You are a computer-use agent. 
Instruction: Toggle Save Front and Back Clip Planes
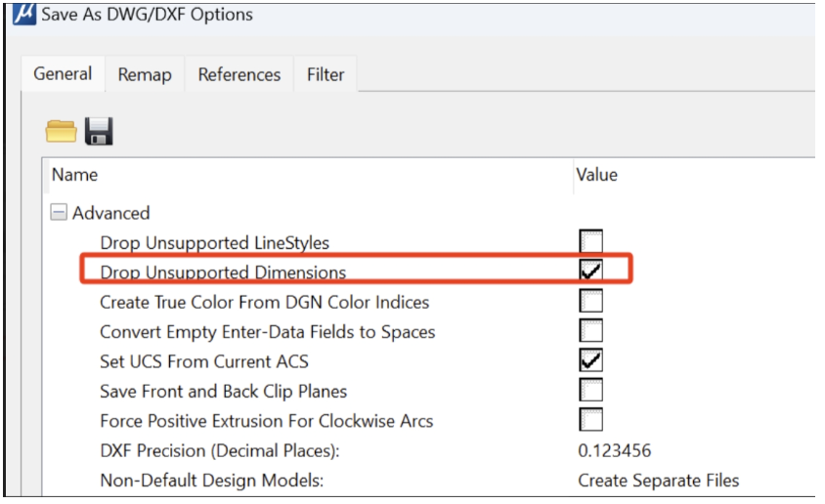590,391
